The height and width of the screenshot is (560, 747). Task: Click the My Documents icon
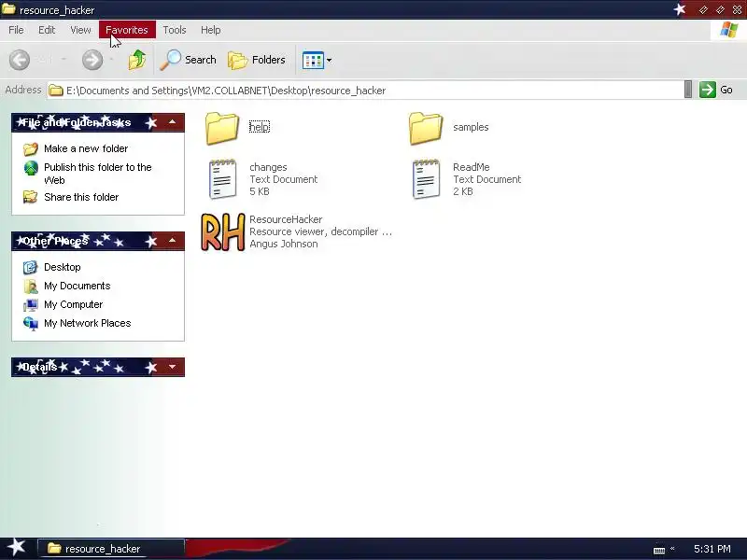coord(31,287)
